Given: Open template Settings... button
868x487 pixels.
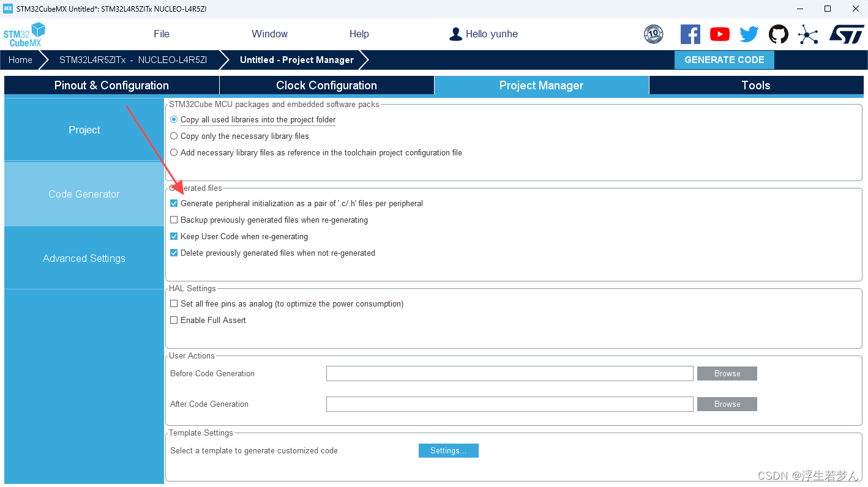Looking at the screenshot, I should point(449,451).
